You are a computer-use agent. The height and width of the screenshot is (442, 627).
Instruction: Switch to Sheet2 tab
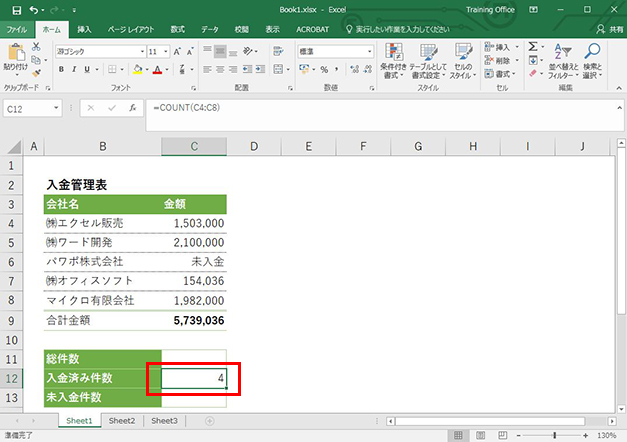click(122, 421)
